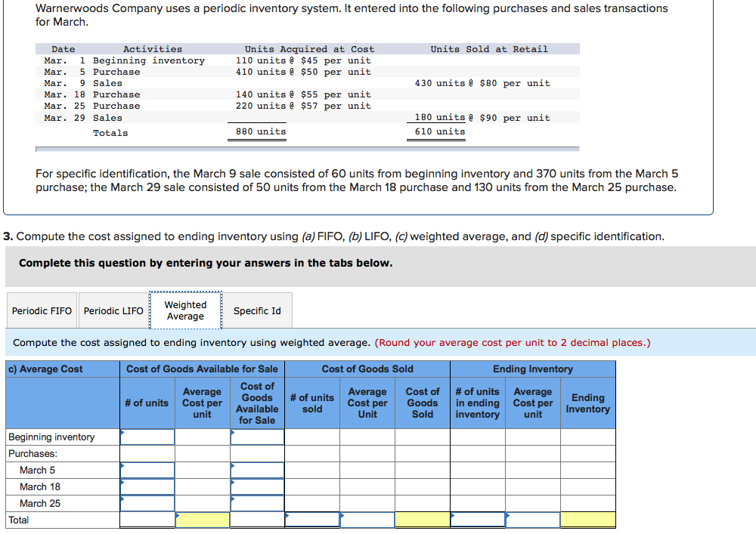The height and width of the screenshot is (534, 756).
Task: Click the Average Cost per unit field for March 5
Action: pyautogui.click(x=202, y=470)
